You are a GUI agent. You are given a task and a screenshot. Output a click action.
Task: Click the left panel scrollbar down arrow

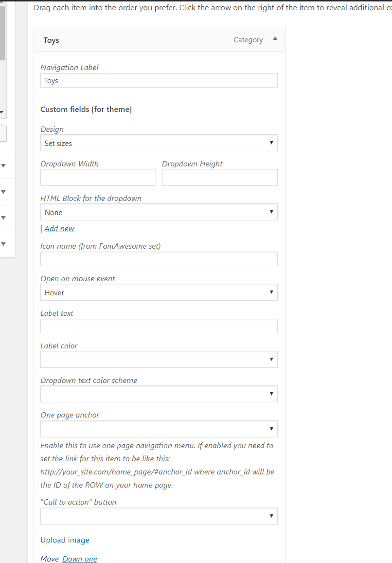[2, 112]
